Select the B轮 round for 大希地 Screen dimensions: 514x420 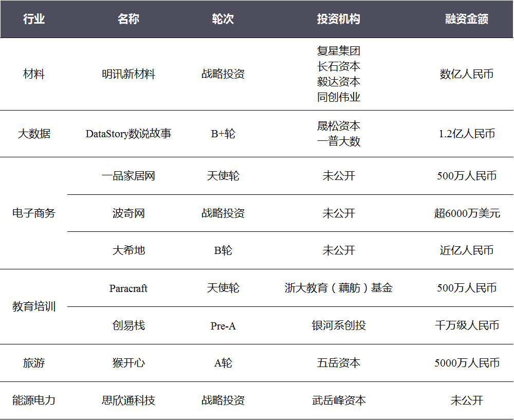click(223, 250)
